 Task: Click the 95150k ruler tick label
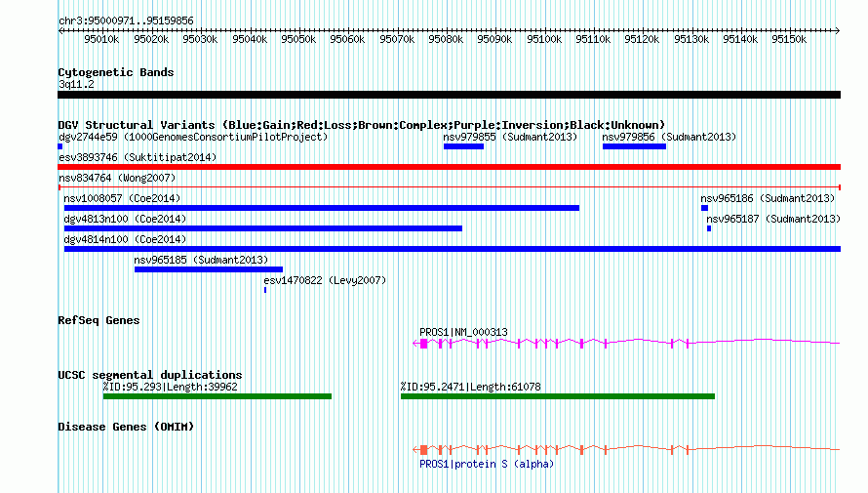click(789, 39)
